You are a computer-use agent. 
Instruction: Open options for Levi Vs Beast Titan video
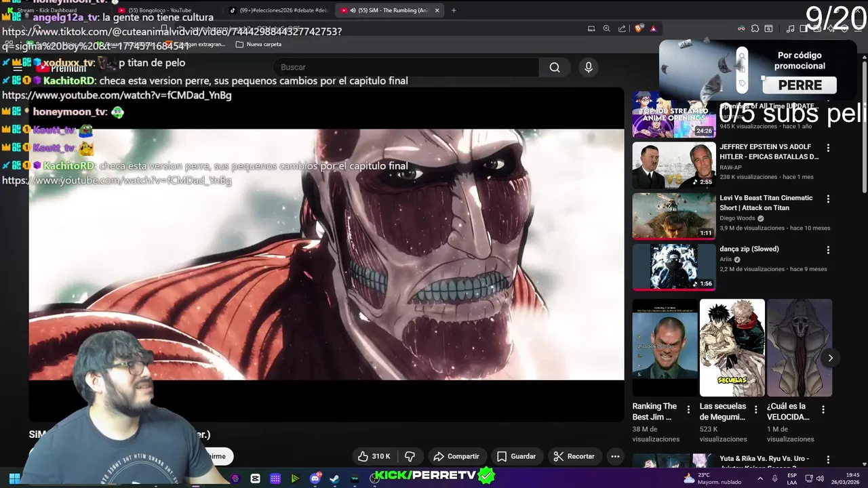tap(828, 199)
